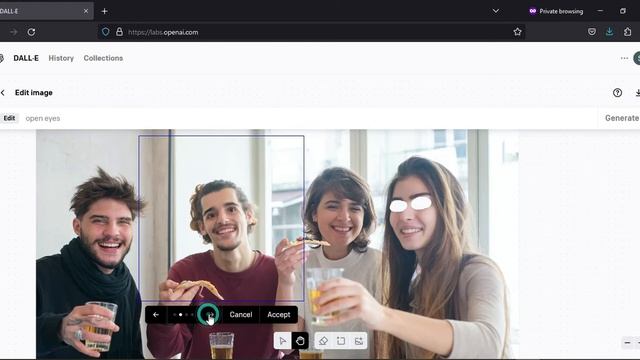Click the Generate button
The width and height of the screenshot is (640, 360).
tap(622, 118)
